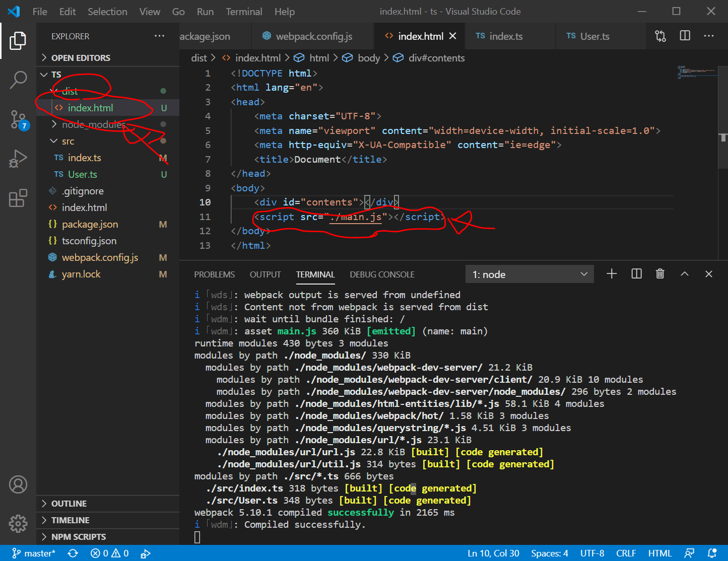Open the Edit menu
The image size is (728, 561).
68,11
